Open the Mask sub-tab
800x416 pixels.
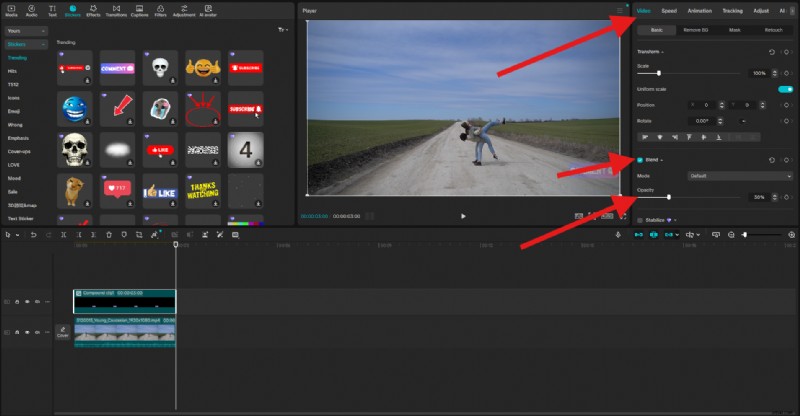tap(734, 30)
